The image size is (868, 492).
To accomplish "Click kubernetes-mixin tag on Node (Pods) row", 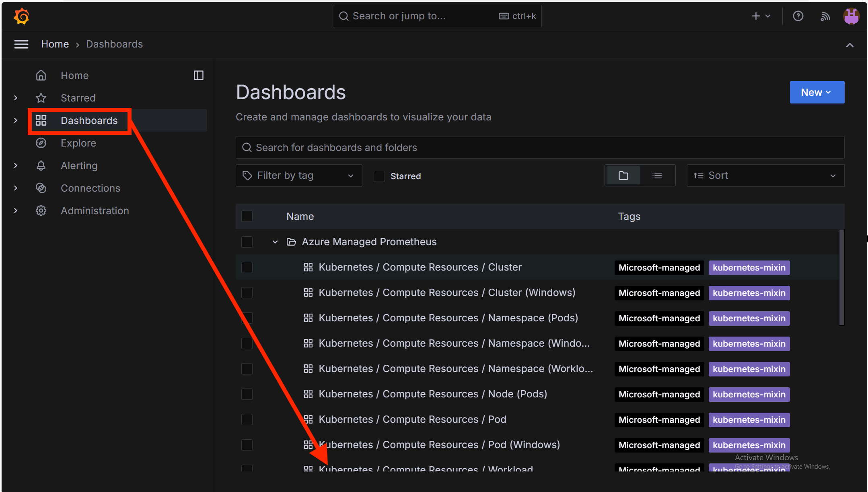I will [749, 395].
